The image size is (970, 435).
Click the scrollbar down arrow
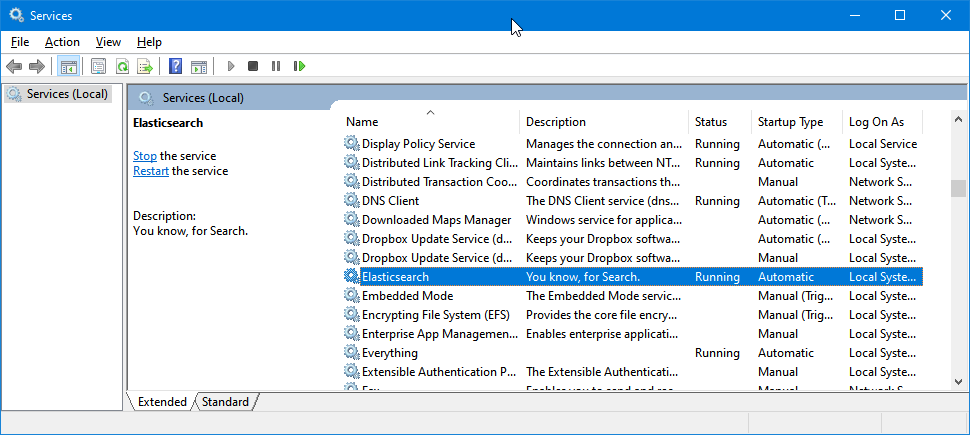(x=958, y=382)
